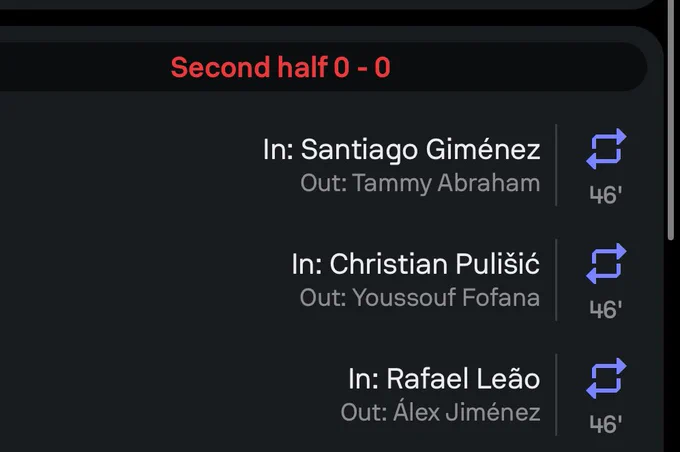Screen dimensions: 680x452
Task: Click Out: Youssouf Fofana
Action: click(x=420, y=298)
